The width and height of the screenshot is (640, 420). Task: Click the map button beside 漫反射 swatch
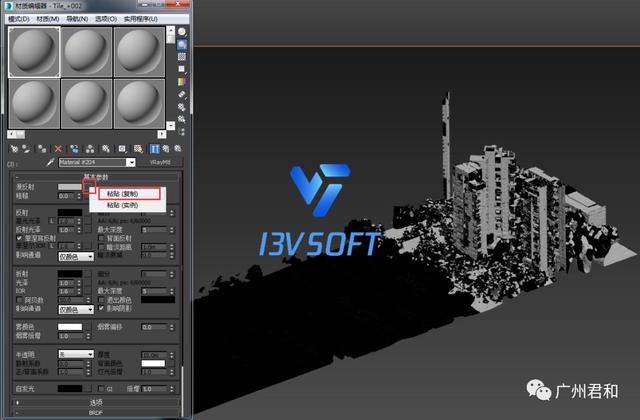88,187
